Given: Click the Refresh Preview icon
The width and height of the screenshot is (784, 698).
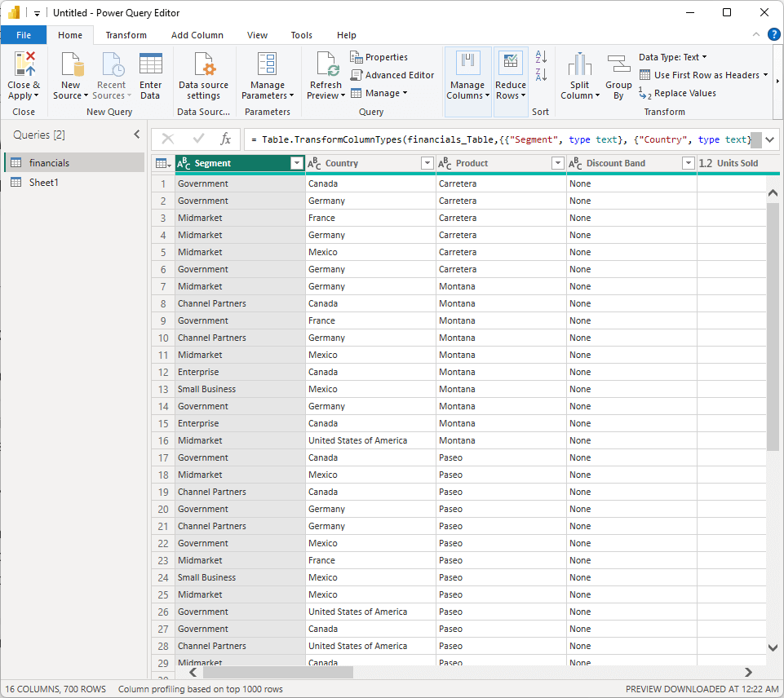Looking at the screenshot, I should (x=327, y=64).
